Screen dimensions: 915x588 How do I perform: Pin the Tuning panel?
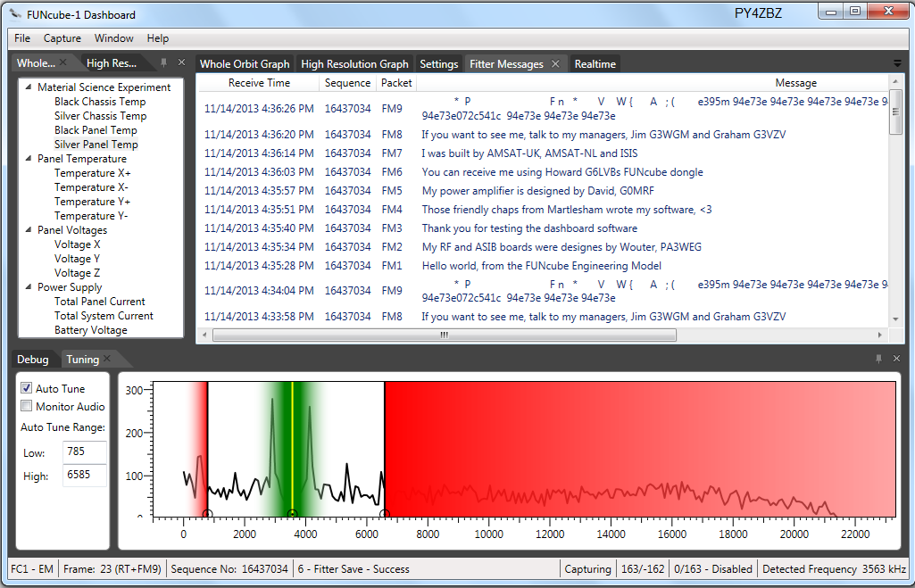tap(878, 359)
